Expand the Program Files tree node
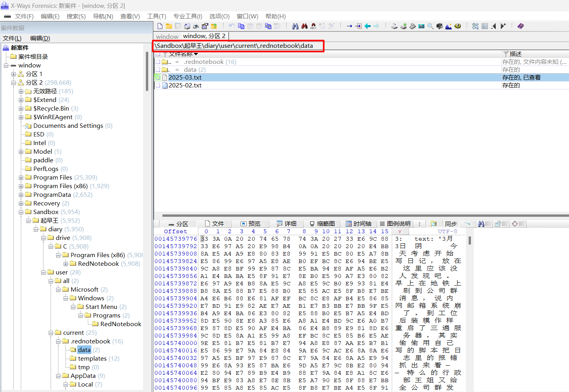The height and width of the screenshot is (392, 569). pos(21,178)
